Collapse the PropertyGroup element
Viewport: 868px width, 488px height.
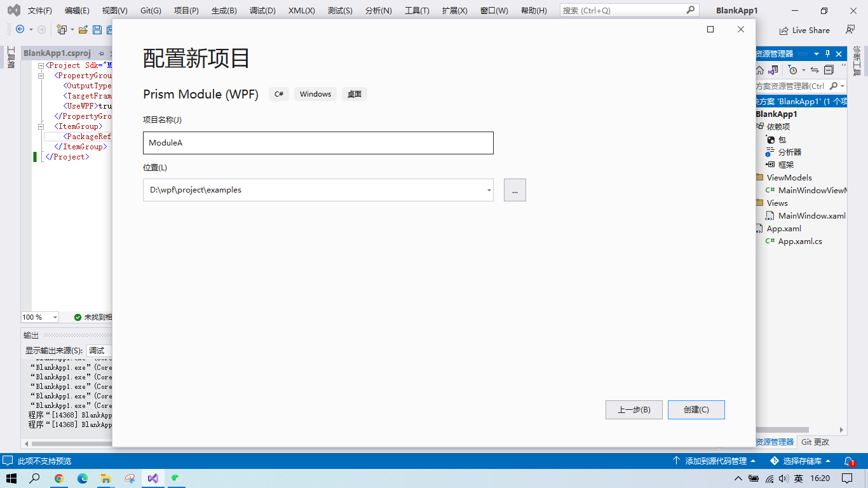point(41,76)
